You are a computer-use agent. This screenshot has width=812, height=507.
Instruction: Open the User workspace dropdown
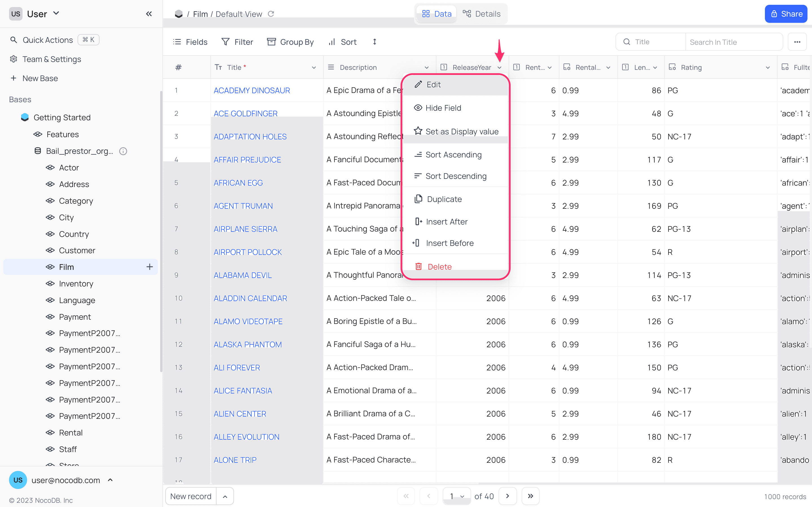pos(56,14)
